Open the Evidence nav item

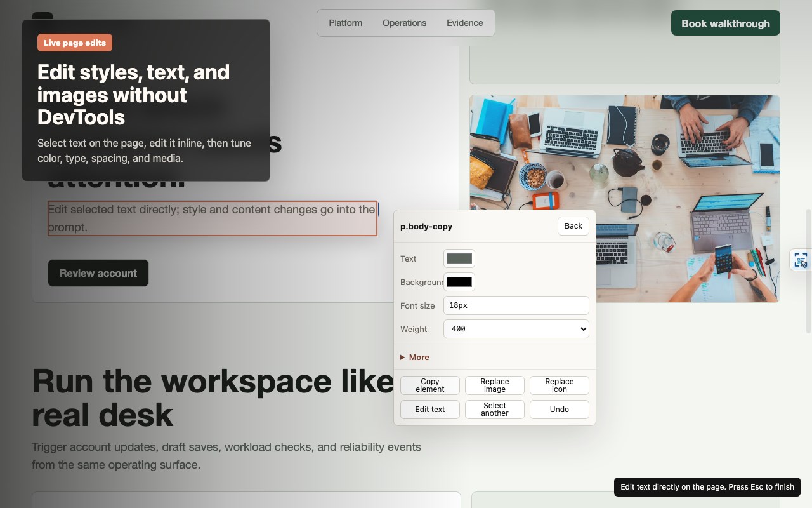tap(464, 23)
